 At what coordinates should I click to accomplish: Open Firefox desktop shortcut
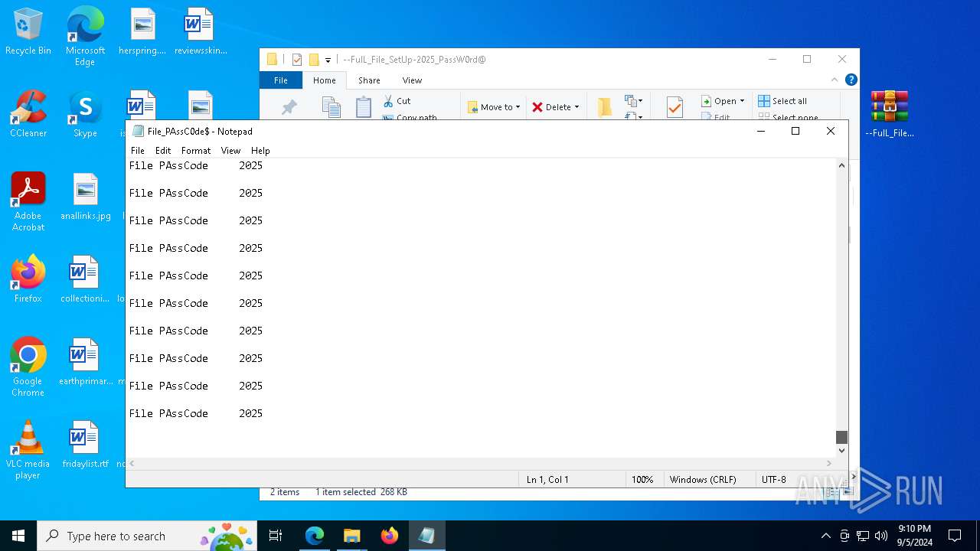(x=28, y=280)
